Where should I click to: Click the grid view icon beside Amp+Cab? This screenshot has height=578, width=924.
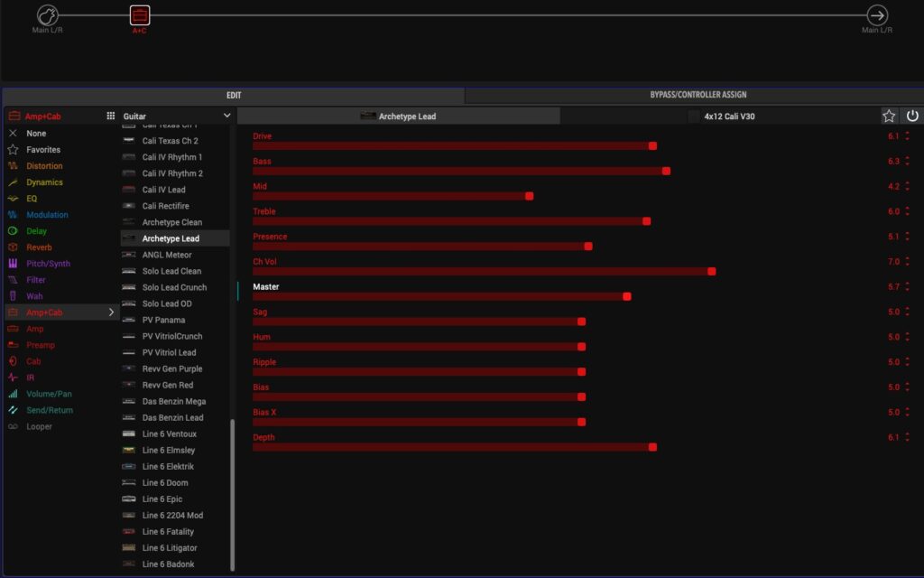point(111,117)
